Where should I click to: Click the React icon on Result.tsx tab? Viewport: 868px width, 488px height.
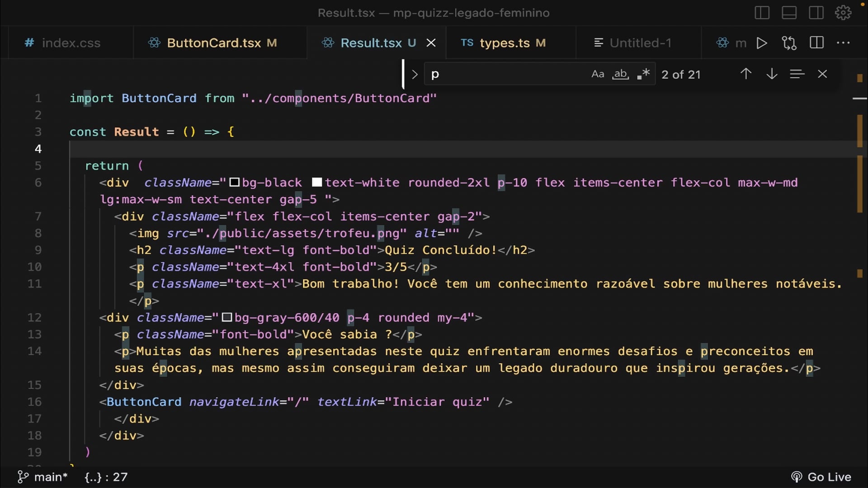328,43
